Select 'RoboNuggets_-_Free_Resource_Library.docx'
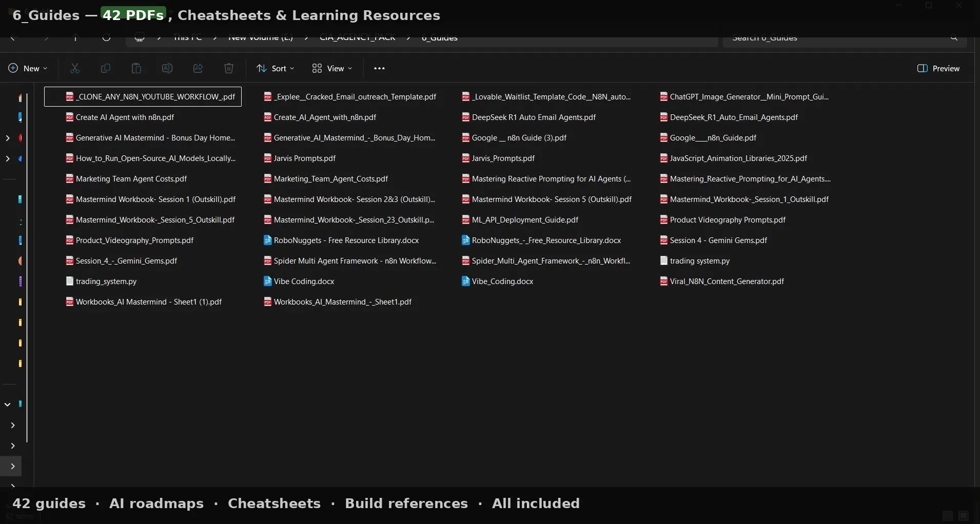The image size is (980, 524). pyautogui.click(x=541, y=240)
